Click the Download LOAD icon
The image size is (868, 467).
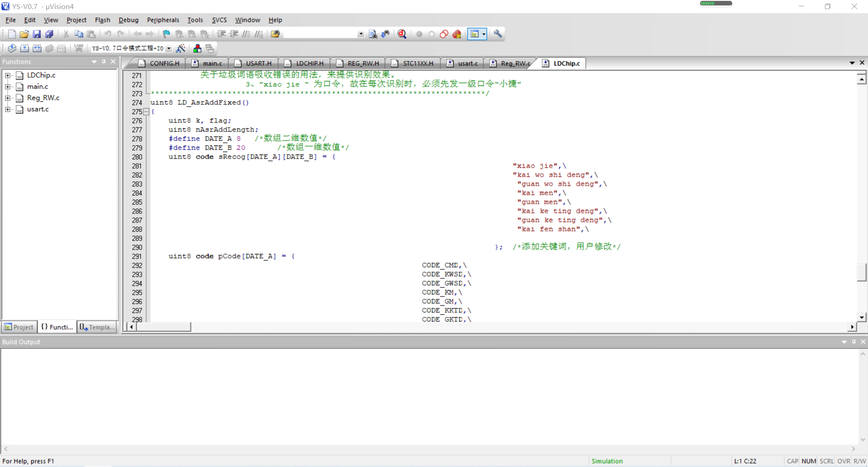79,48
